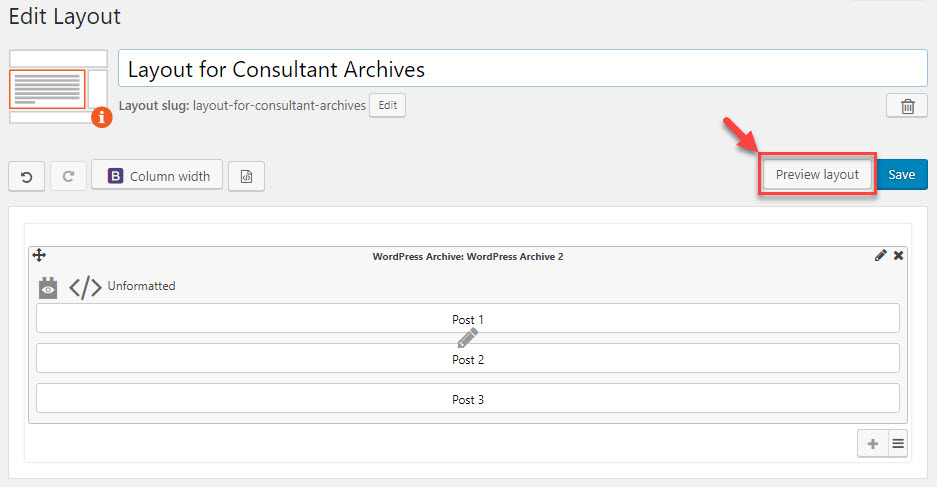Screen dimensions: 937x487
Task: Save the layout
Action: point(902,174)
